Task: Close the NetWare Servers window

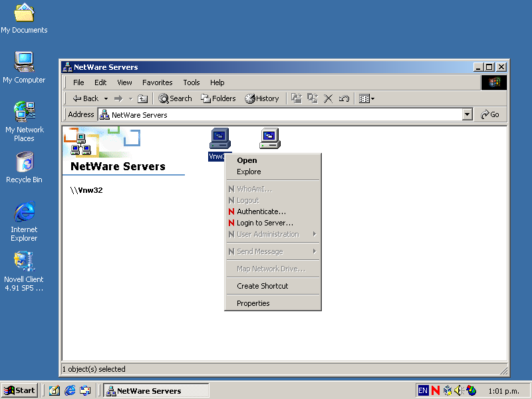Action: pos(501,67)
